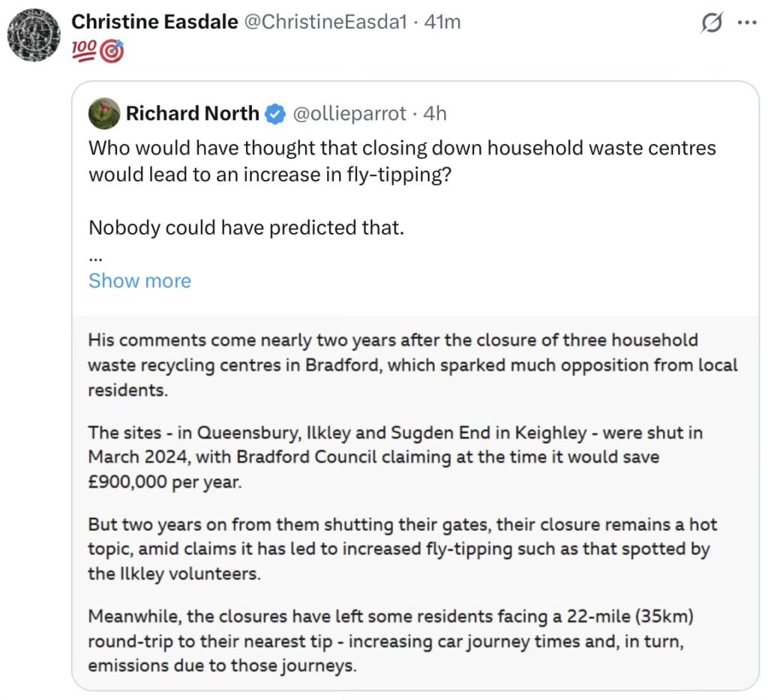
Task: Click the truncation ellipsis above Show more
Action: [x=95, y=254]
